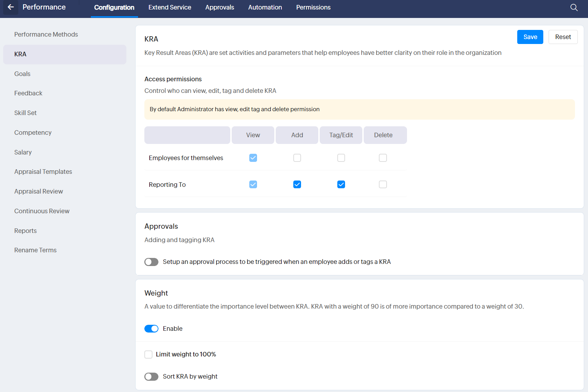Screen dimensions: 588x392
Task: Open the Permissions tab
Action: (313, 7)
